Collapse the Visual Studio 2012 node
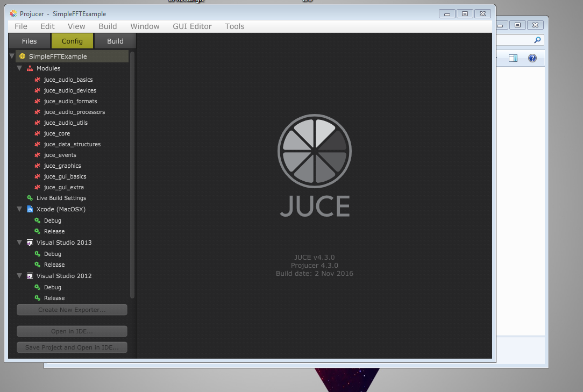The image size is (583, 392). pos(19,276)
